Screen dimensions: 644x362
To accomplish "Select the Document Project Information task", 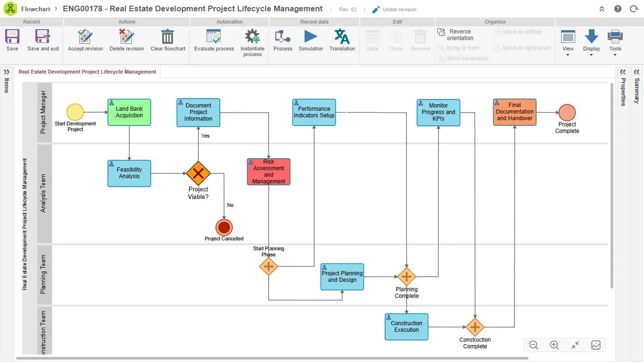I will click(x=198, y=112).
